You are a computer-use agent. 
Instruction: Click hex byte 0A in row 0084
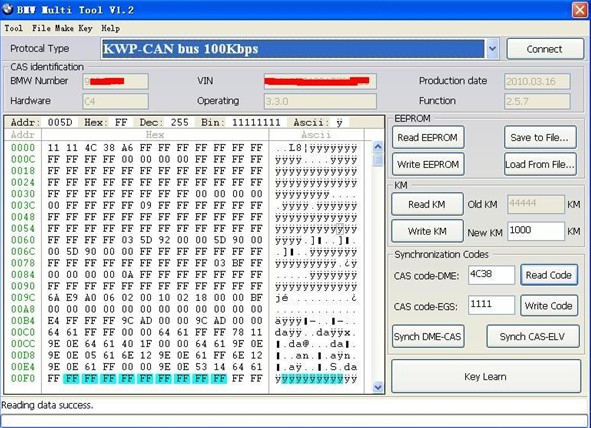127,275
